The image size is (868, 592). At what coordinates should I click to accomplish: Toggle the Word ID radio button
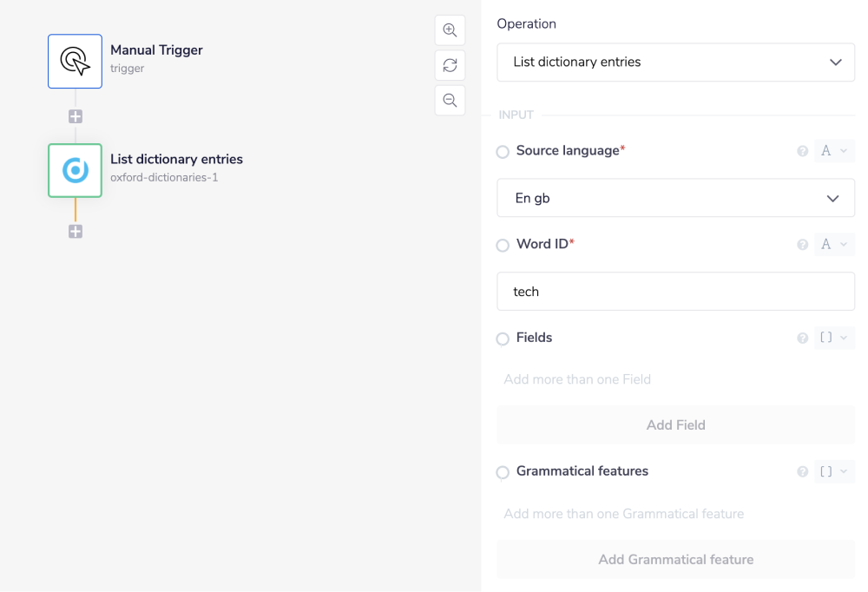coord(503,246)
